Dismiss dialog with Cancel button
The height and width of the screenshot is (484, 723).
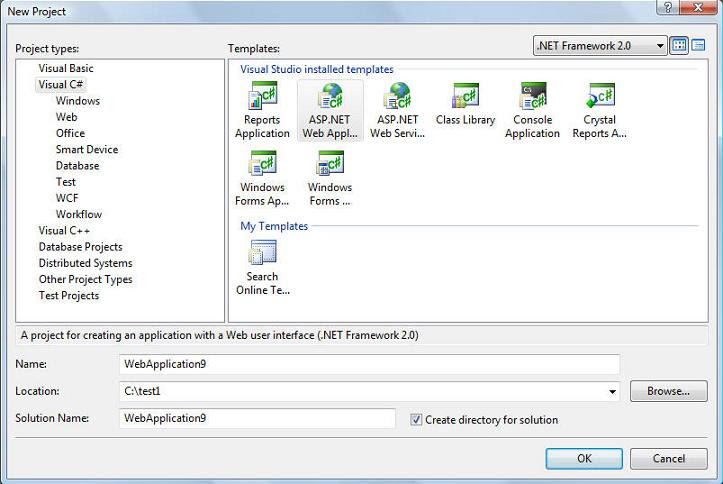[669, 459]
